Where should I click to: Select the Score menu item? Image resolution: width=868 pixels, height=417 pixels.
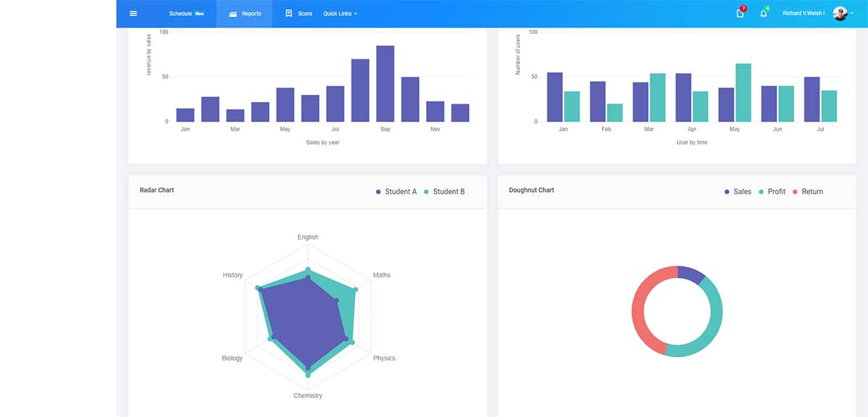[305, 13]
